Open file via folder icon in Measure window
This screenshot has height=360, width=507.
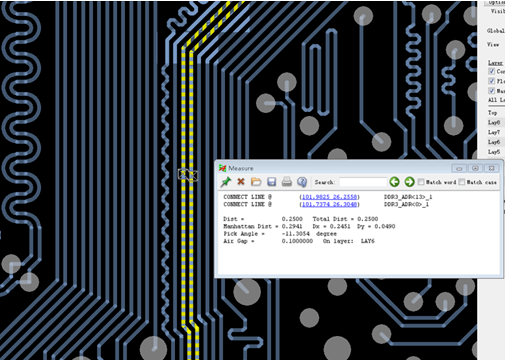[256, 182]
